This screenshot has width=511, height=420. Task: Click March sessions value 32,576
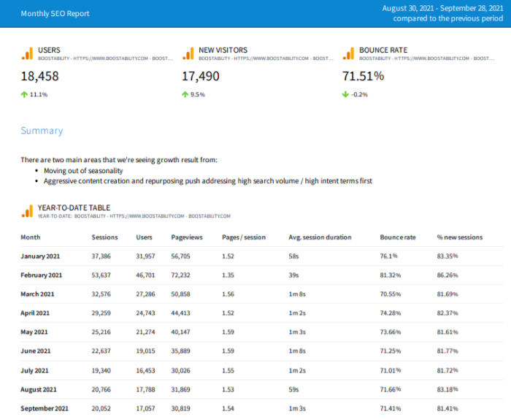[x=101, y=294]
